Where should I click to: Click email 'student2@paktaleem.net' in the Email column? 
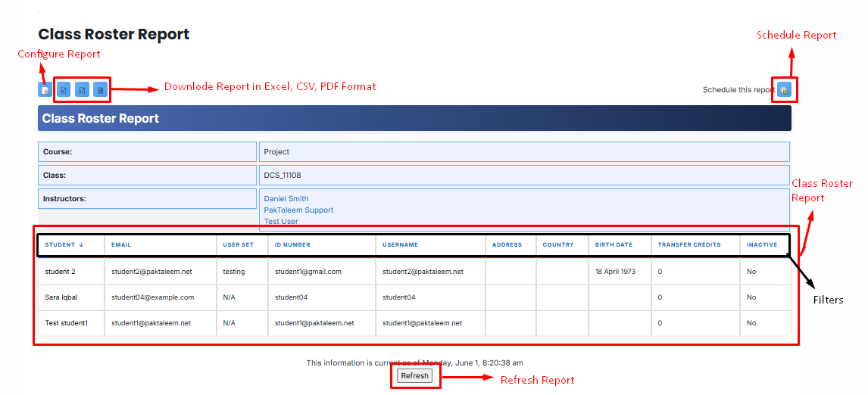tap(151, 272)
